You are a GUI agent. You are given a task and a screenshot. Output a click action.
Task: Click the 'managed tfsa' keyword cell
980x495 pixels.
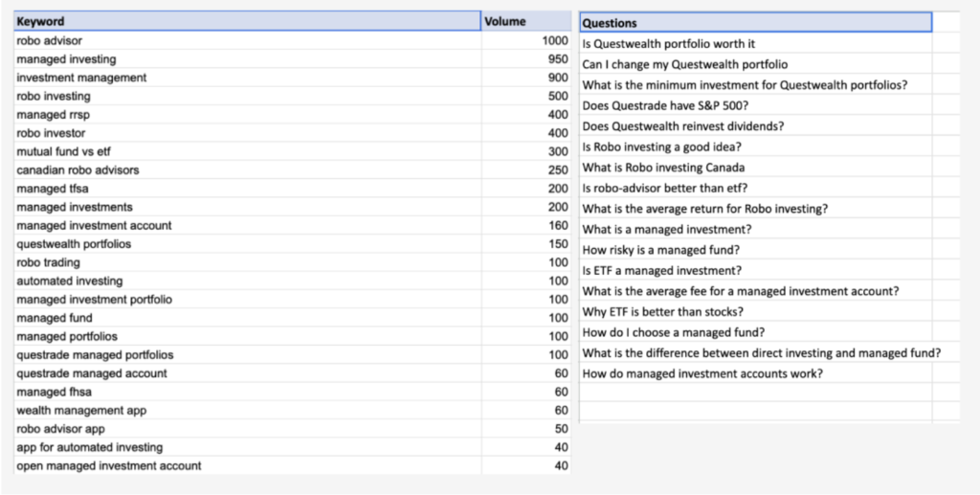click(x=248, y=188)
